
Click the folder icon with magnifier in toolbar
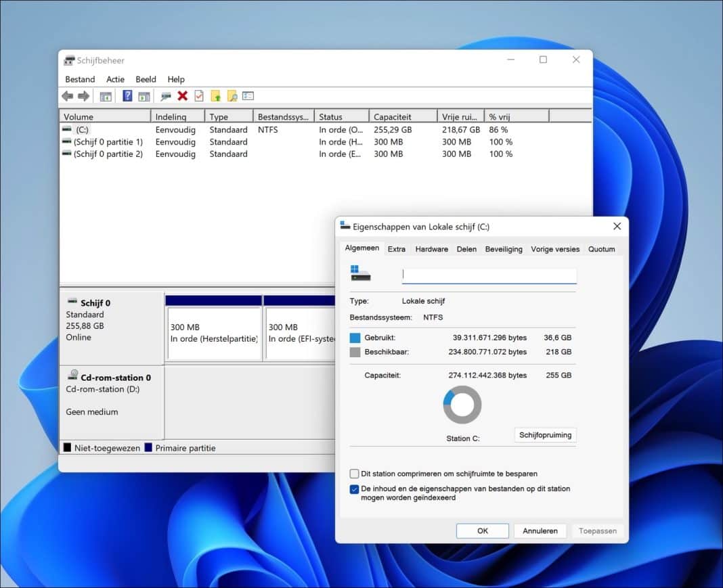[x=232, y=95]
